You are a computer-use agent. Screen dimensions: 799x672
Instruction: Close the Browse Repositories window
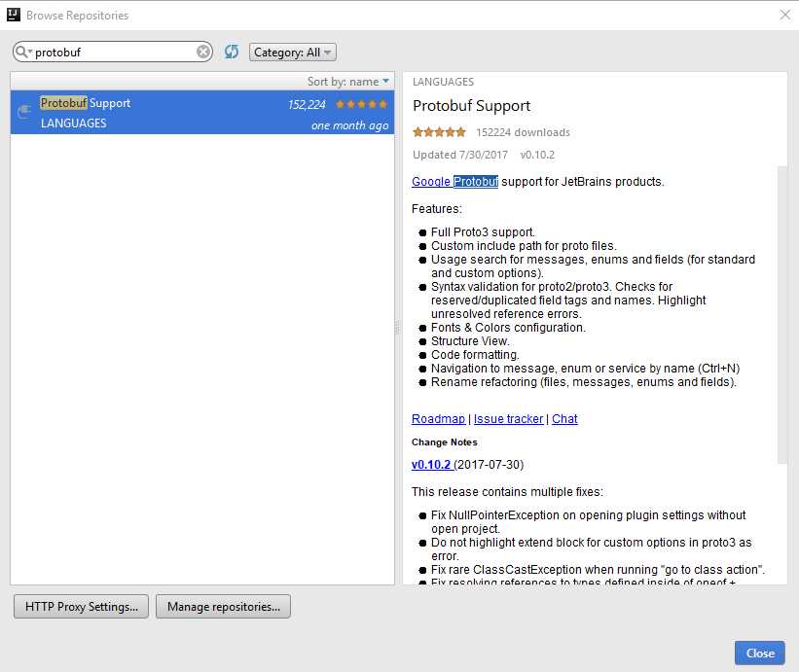click(784, 15)
